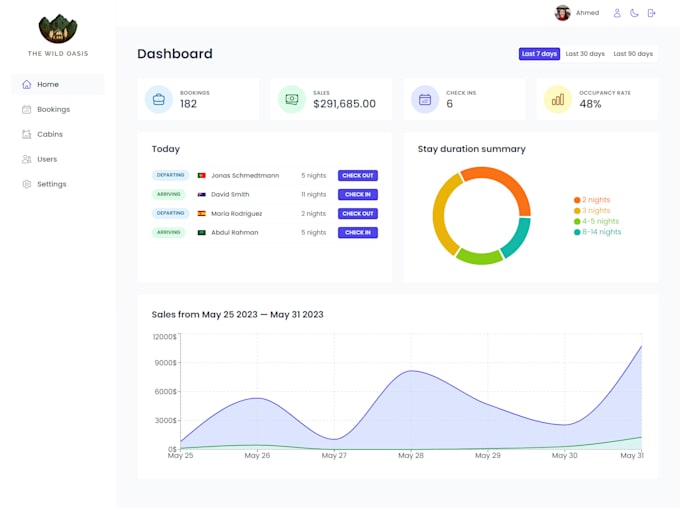Open the Cabins page
680x532 pixels.
tap(58, 134)
